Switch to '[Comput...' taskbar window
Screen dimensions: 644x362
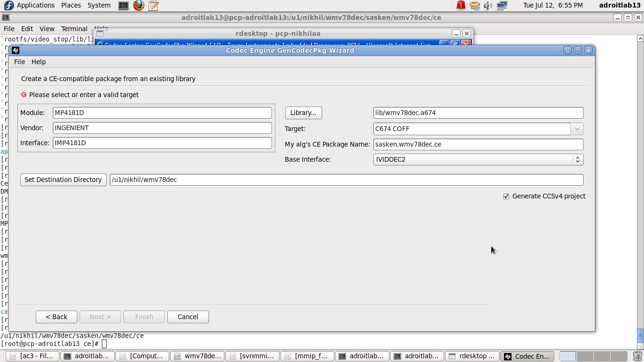(142, 356)
